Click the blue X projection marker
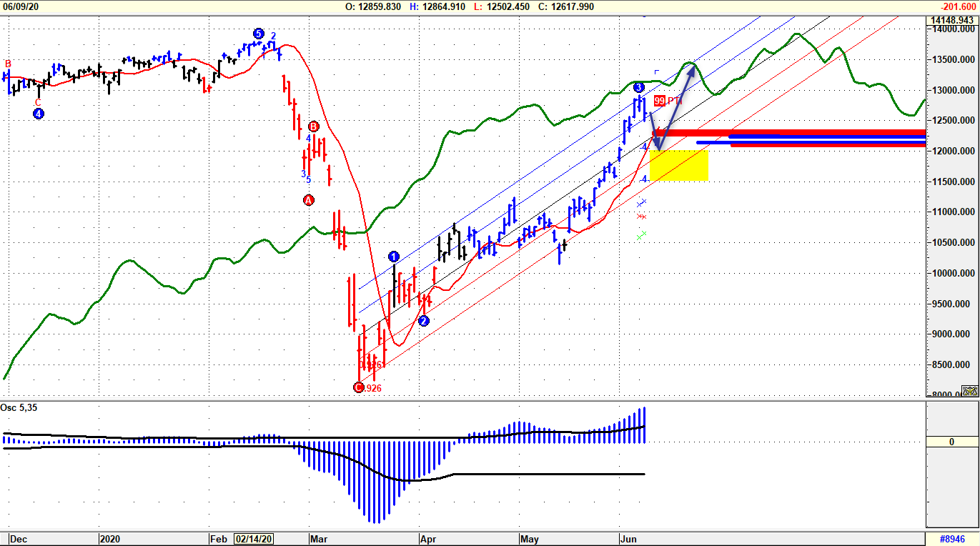Viewport: 980px width, 546px height. [641, 204]
